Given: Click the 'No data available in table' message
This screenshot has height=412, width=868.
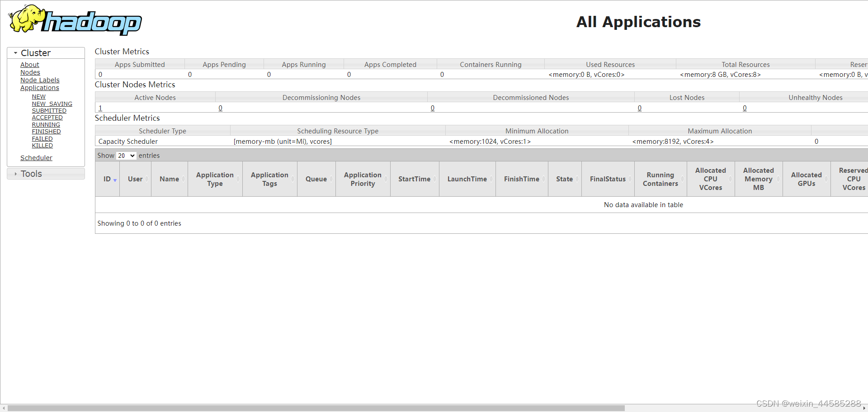Looking at the screenshot, I should point(643,205).
